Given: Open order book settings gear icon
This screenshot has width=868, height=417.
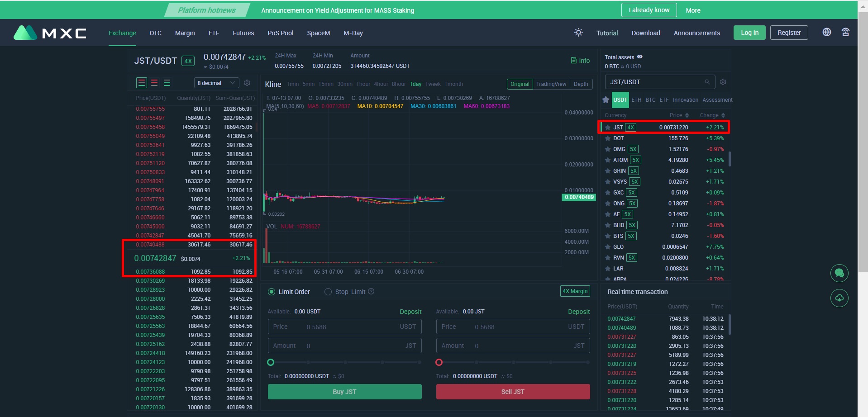Looking at the screenshot, I should pos(247,83).
